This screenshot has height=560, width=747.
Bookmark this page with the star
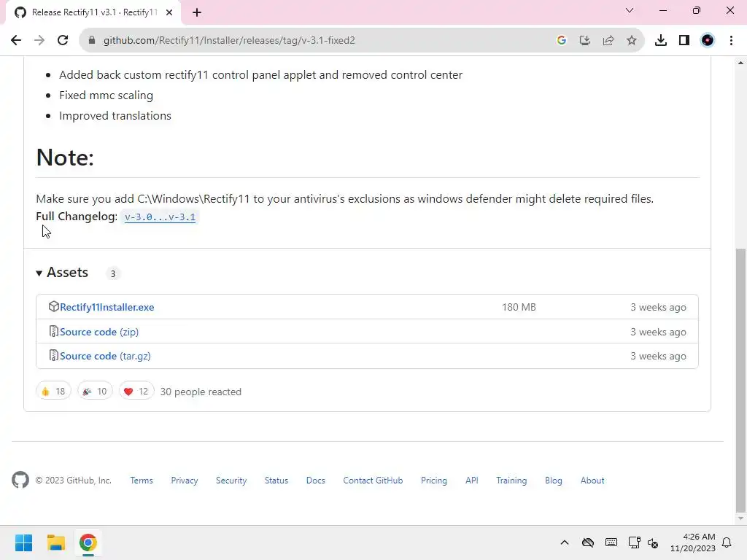coord(632,41)
